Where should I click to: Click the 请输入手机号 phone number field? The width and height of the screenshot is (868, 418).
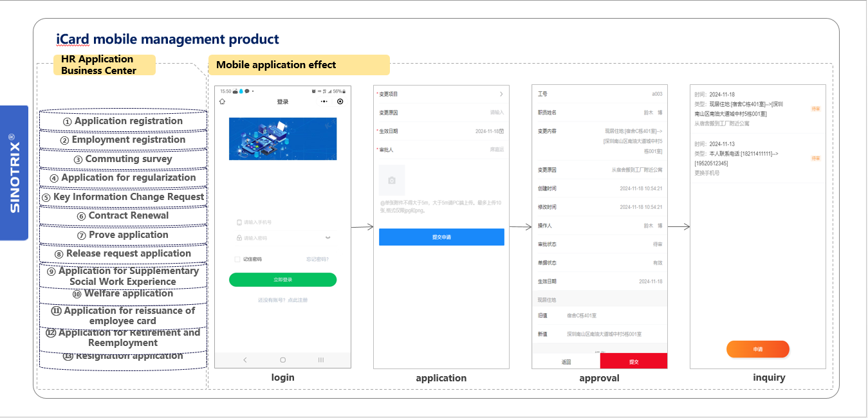[x=282, y=223]
